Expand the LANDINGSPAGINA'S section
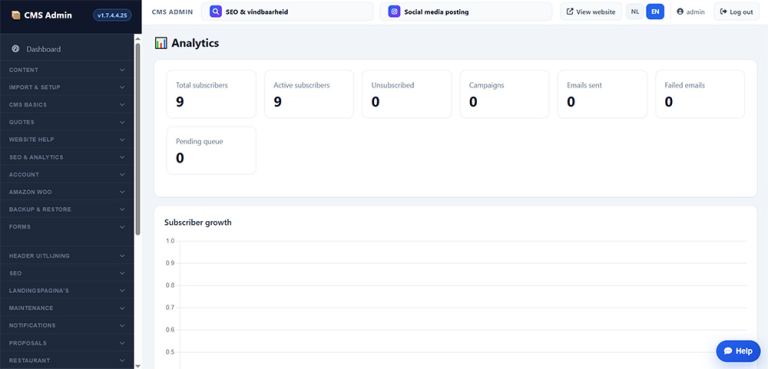Image resolution: width=768 pixels, height=369 pixels. (67, 291)
